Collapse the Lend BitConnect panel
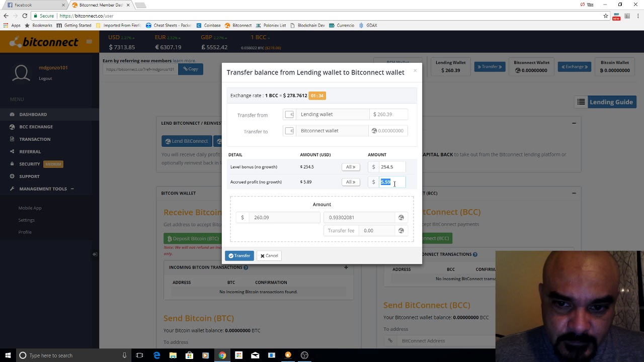 [574, 123]
